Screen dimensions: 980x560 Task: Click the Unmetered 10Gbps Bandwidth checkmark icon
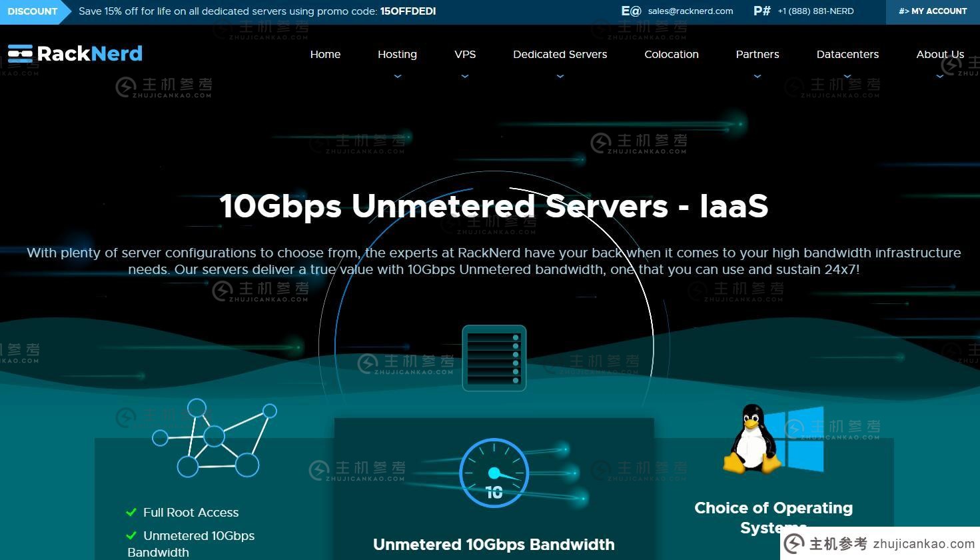(131, 535)
